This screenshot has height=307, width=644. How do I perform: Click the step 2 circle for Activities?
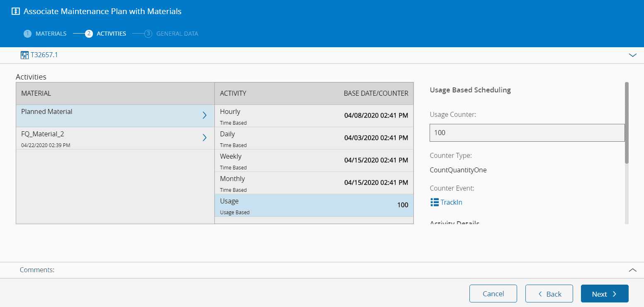[89, 34]
